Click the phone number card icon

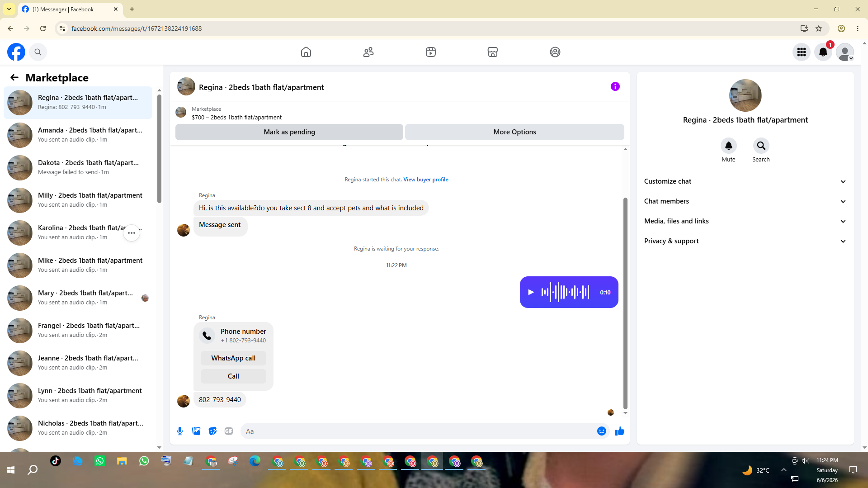point(207,336)
